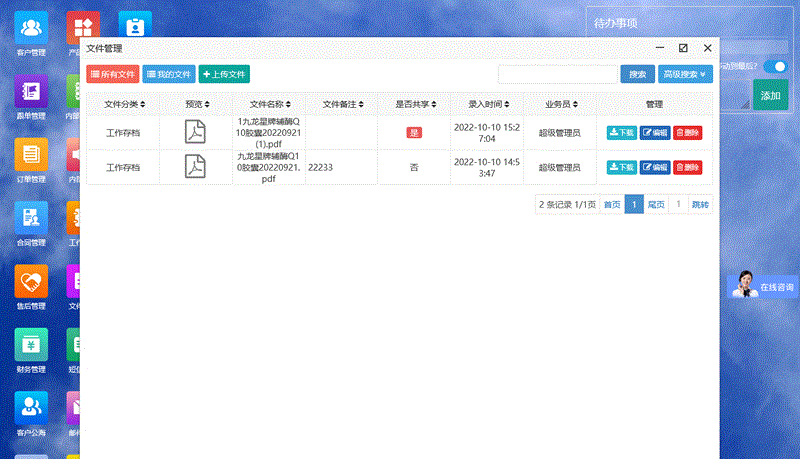Click PDF preview icon of the 22233 file
800x459 pixels.
tap(195, 167)
